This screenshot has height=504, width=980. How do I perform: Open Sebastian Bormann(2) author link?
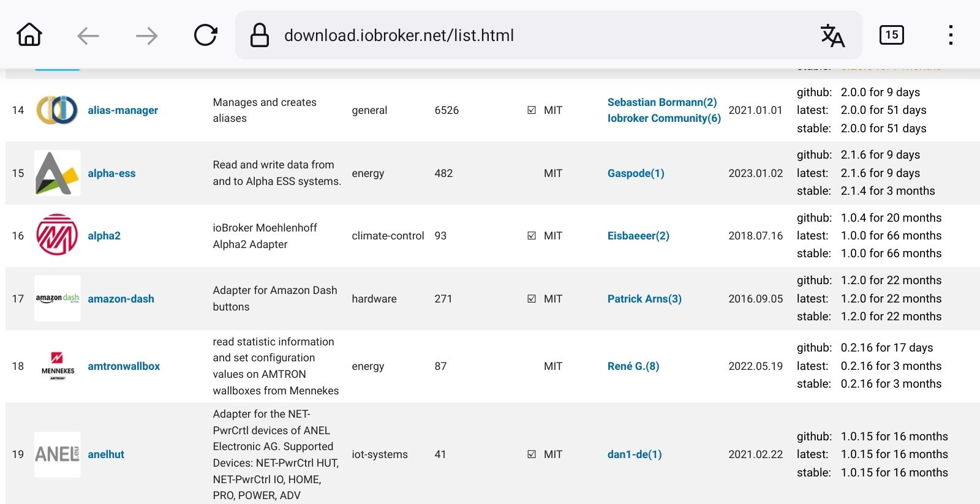pyautogui.click(x=662, y=102)
